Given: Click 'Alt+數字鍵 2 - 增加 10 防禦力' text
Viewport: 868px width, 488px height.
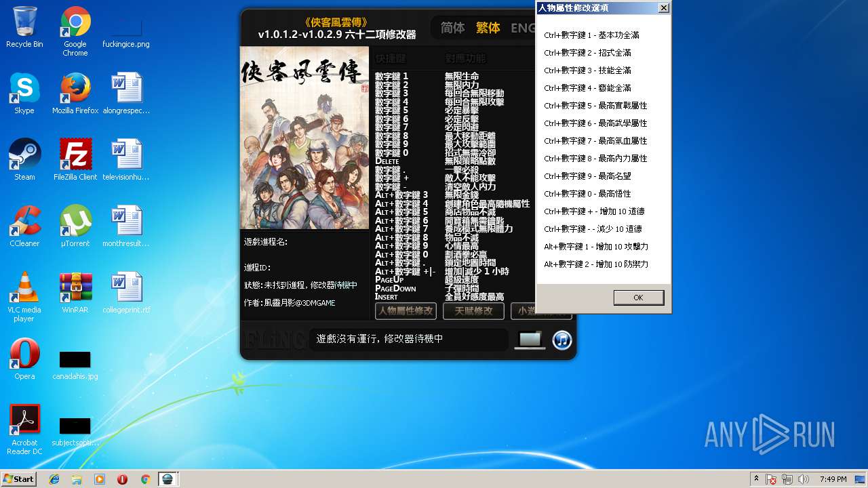Looking at the screenshot, I should click(596, 264).
